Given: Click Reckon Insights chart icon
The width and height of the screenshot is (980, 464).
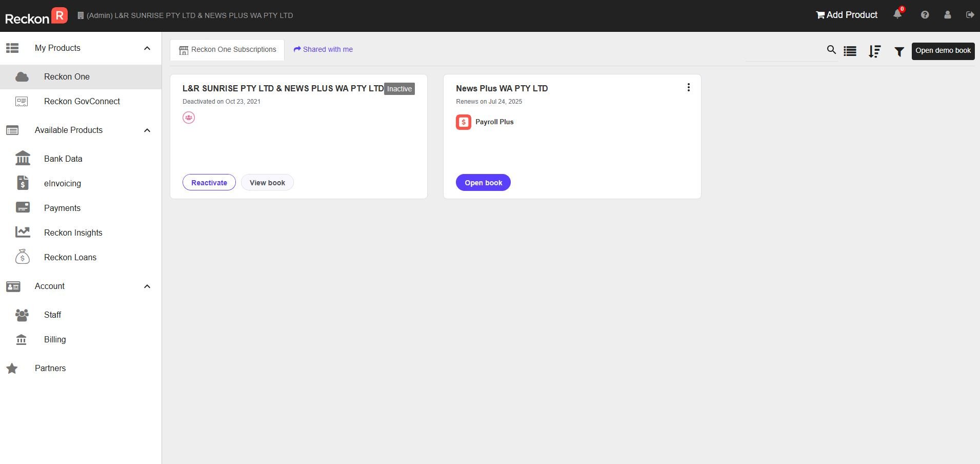Looking at the screenshot, I should pyautogui.click(x=23, y=232).
